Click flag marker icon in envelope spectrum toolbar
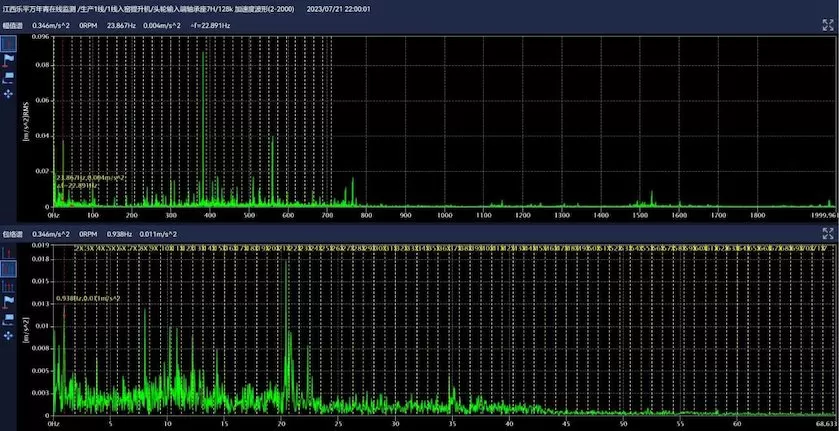 [x=9, y=302]
